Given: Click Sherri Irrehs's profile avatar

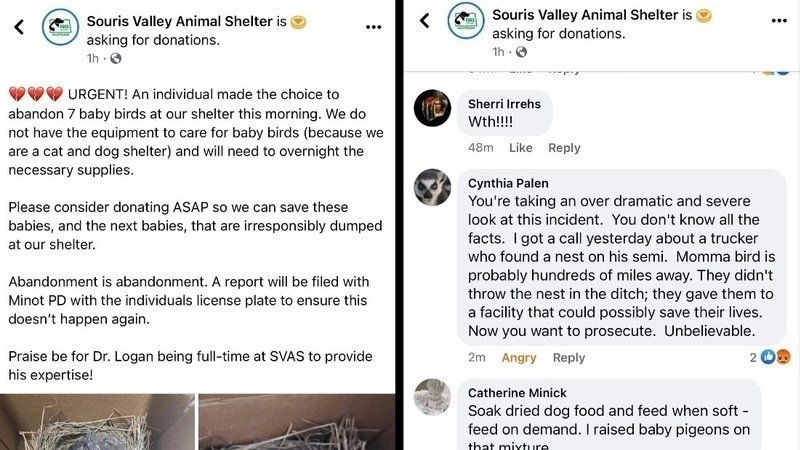Looking at the screenshot, I should [432, 108].
